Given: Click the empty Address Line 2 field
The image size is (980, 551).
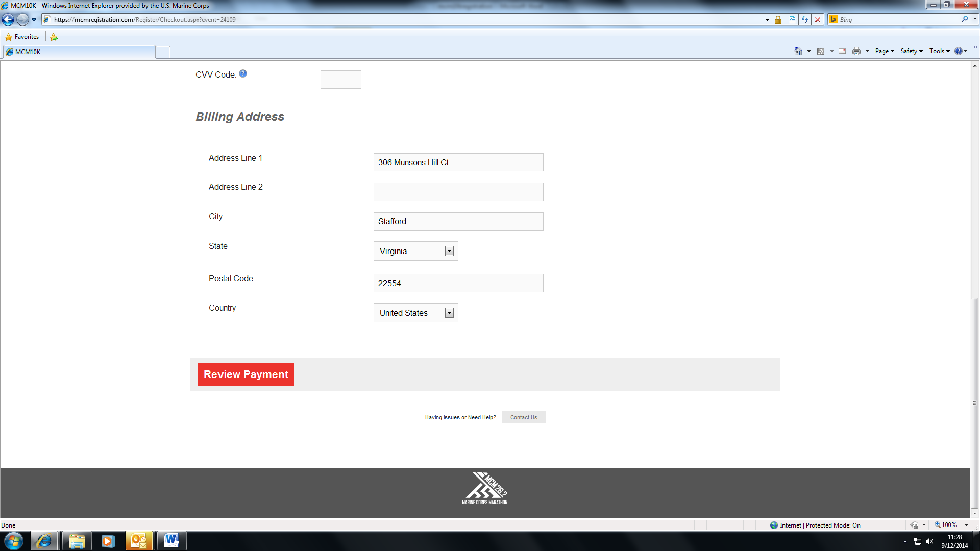Looking at the screenshot, I should (x=458, y=192).
